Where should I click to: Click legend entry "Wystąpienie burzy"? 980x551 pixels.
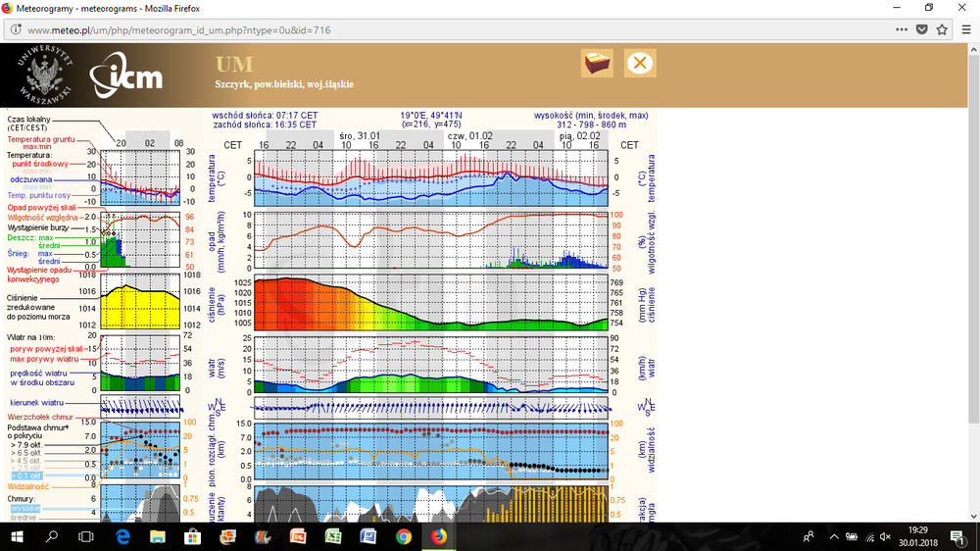coord(38,227)
